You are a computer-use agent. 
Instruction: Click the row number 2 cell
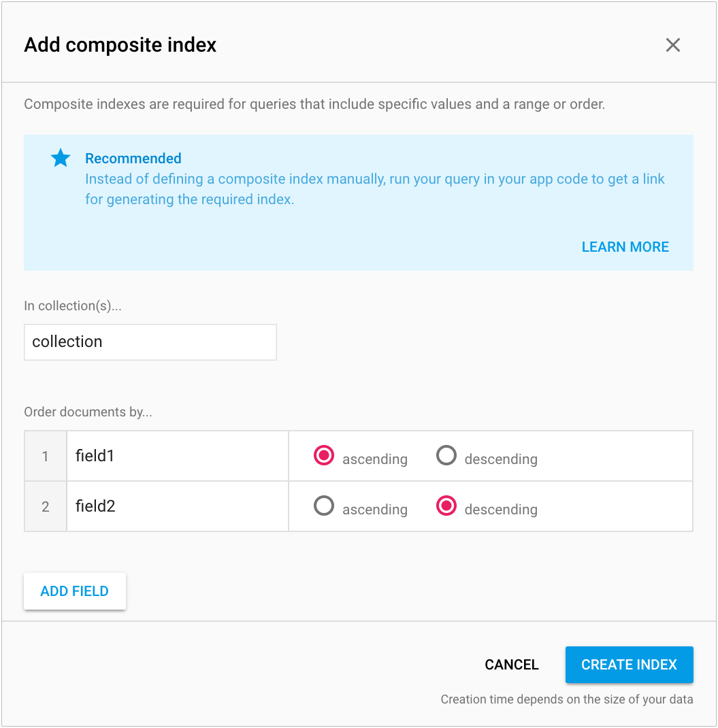coord(45,506)
